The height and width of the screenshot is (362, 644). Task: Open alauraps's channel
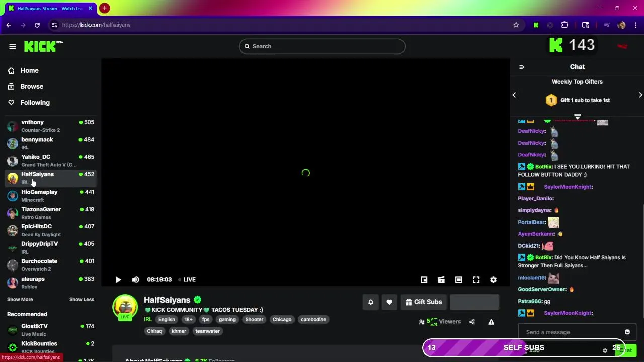point(50,283)
